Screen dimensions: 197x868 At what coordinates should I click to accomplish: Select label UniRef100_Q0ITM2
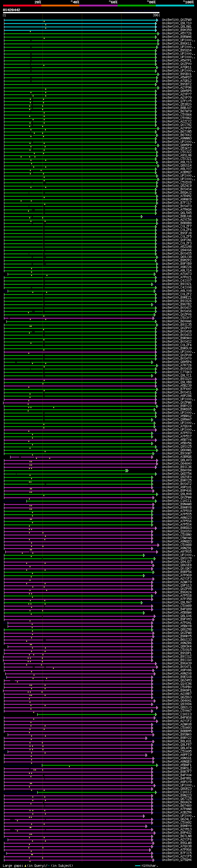click(x=176, y=125)
